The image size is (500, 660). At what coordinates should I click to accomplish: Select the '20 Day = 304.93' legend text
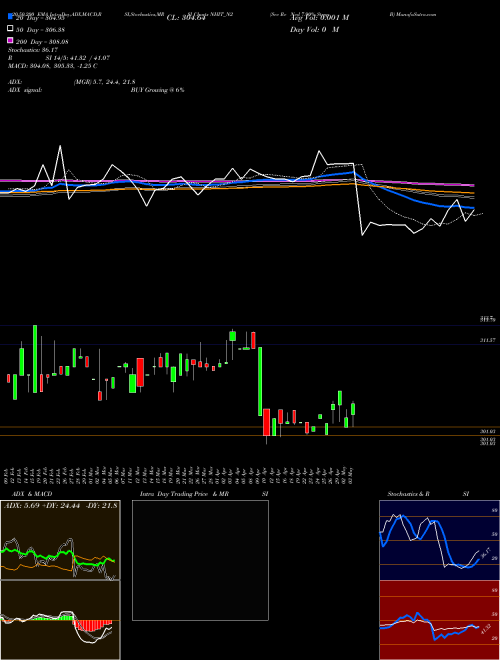[x=40, y=18]
